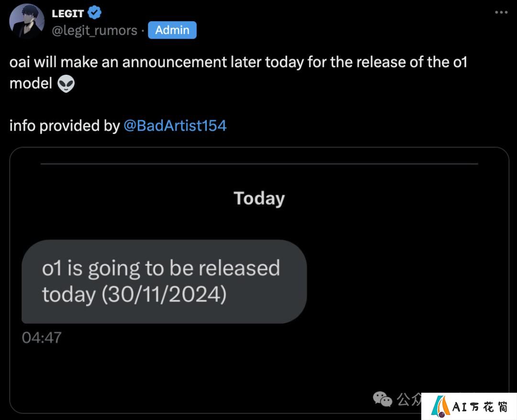
Task: Click the date (30/11/2024) in the message
Action: tap(164, 295)
